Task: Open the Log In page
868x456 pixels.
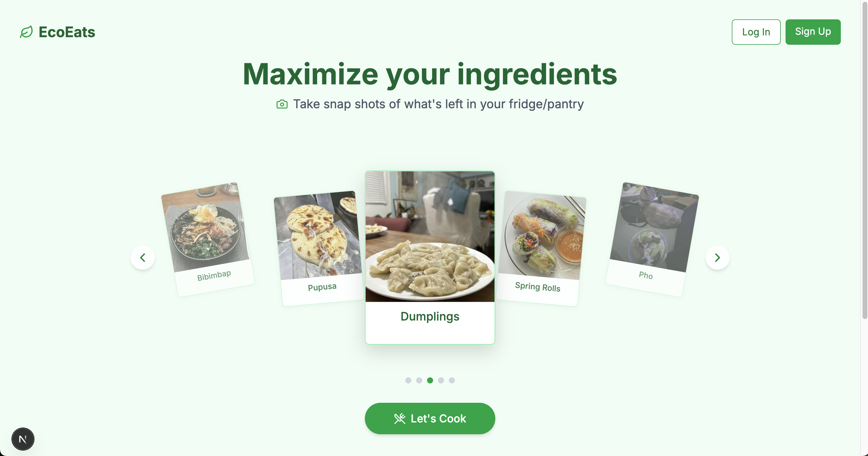Action: 756,32
